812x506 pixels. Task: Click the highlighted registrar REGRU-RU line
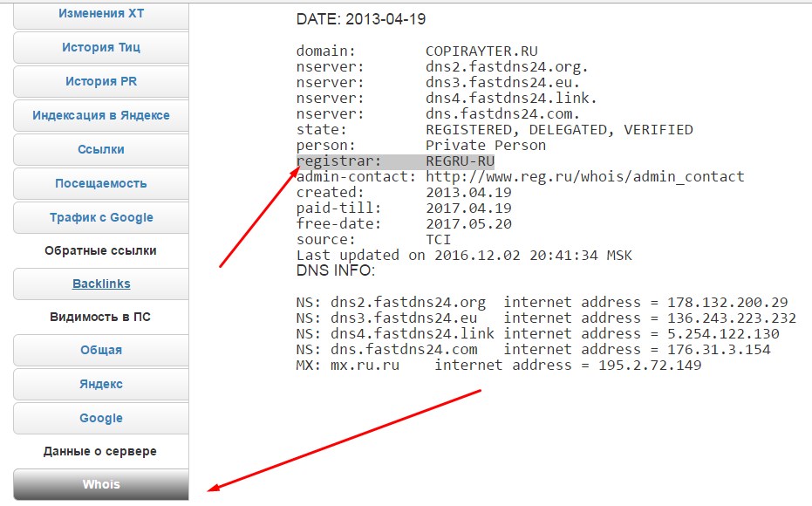click(x=395, y=161)
